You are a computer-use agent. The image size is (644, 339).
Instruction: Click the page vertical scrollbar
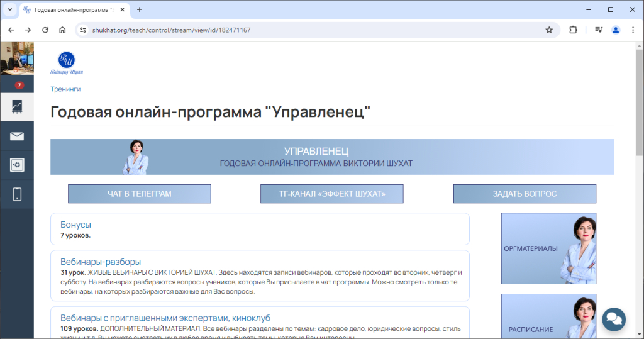(640, 103)
